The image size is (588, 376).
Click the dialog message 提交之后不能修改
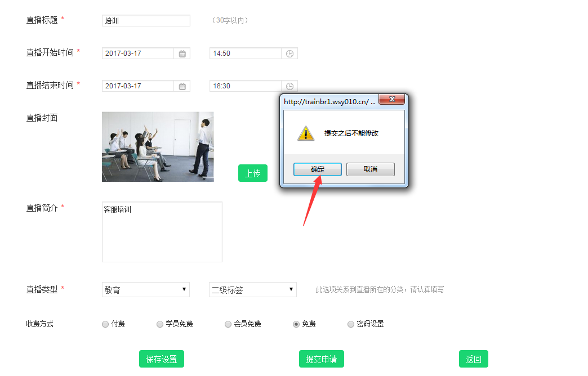pos(351,133)
